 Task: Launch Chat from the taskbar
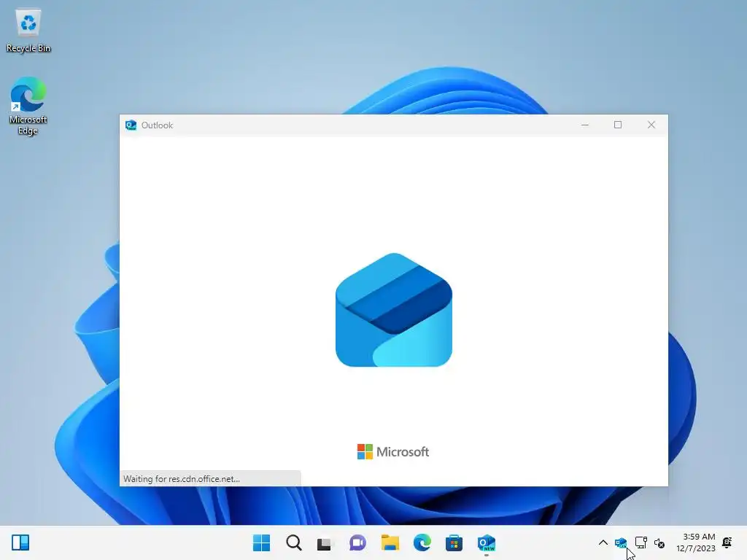click(x=357, y=542)
